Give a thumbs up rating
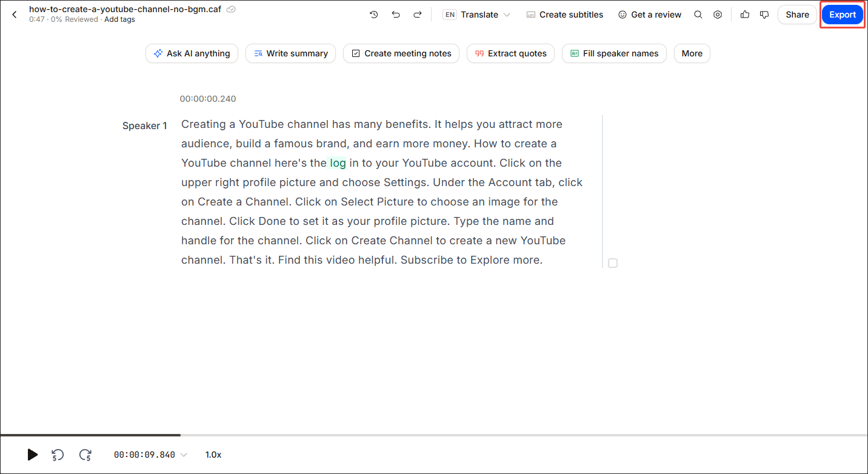The height and width of the screenshot is (474, 868). [x=745, y=14]
